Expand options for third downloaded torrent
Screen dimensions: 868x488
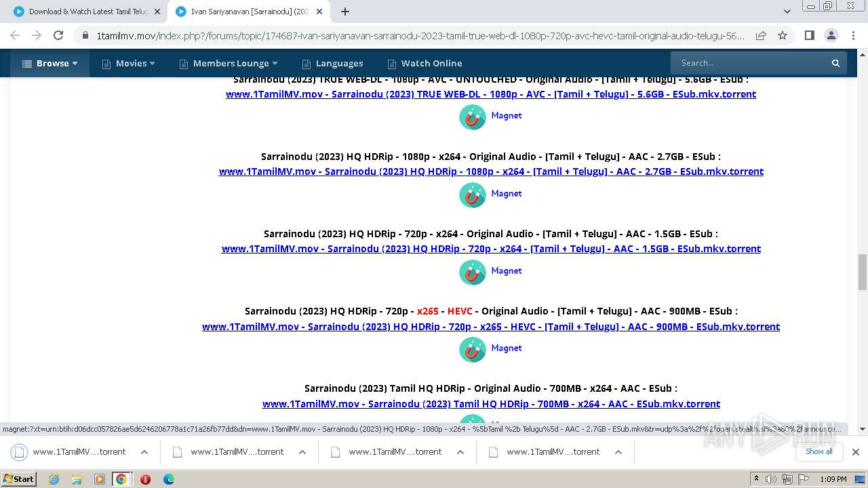point(460,452)
